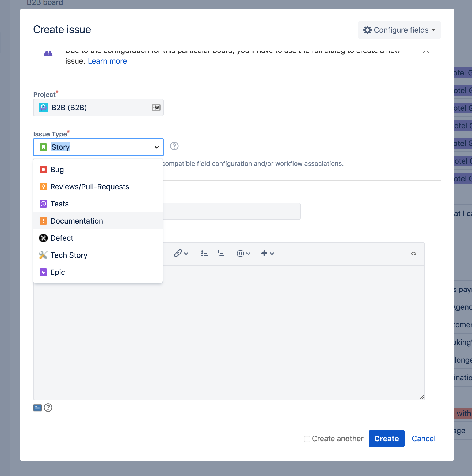Pick Documentation in the issue type list
Screen dimensions: 472x476
[x=98, y=221]
